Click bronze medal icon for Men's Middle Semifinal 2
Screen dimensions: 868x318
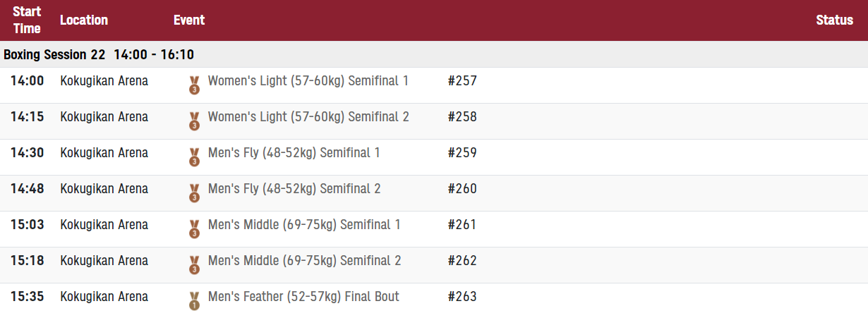tap(194, 265)
